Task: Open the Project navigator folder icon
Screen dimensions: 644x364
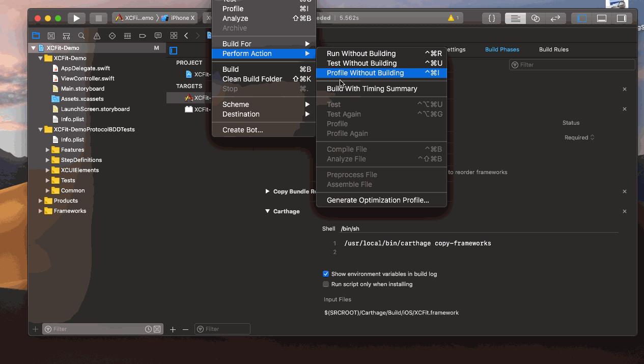Action: tap(36, 36)
